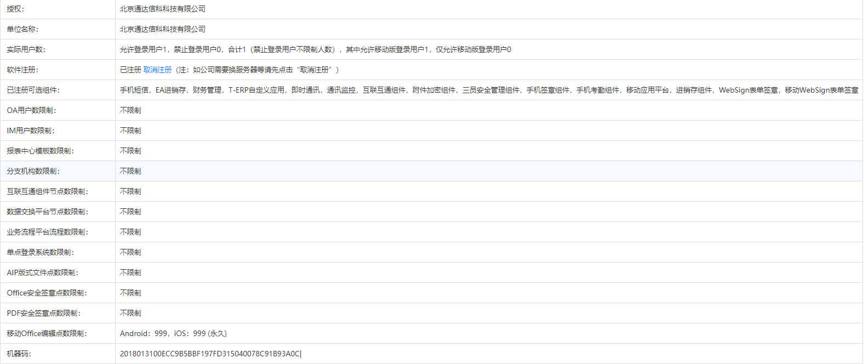Image resolution: width=868 pixels, height=364 pixels.
Task: Select the 单位名称 label
Action: click(22, 29)
